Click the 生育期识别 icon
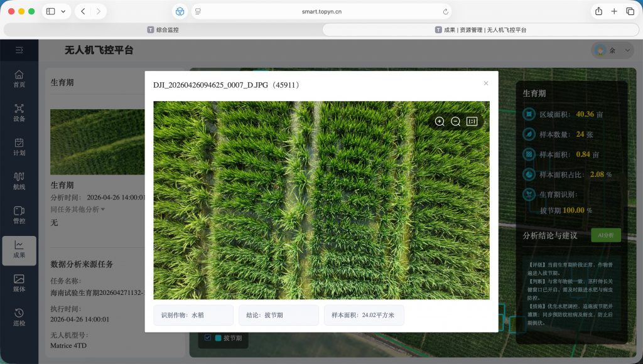 pos(529,194)
